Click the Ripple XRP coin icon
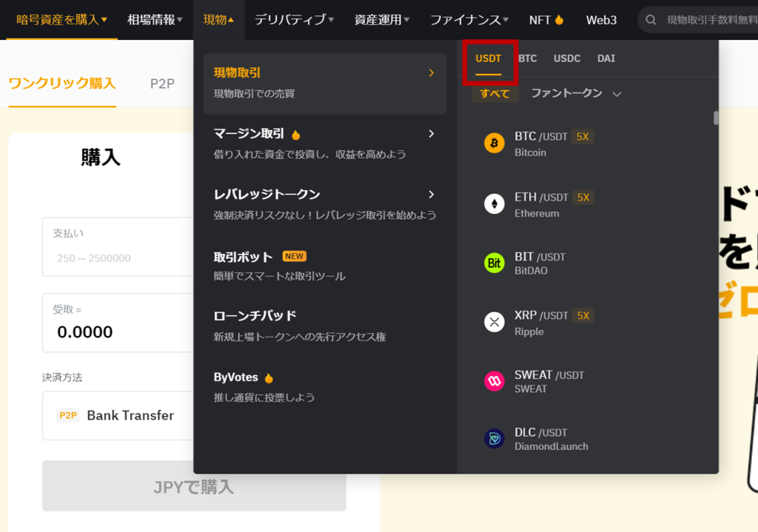Image resolution: width=758 pixels, height=532 pixels. click(x=494, y=322)
